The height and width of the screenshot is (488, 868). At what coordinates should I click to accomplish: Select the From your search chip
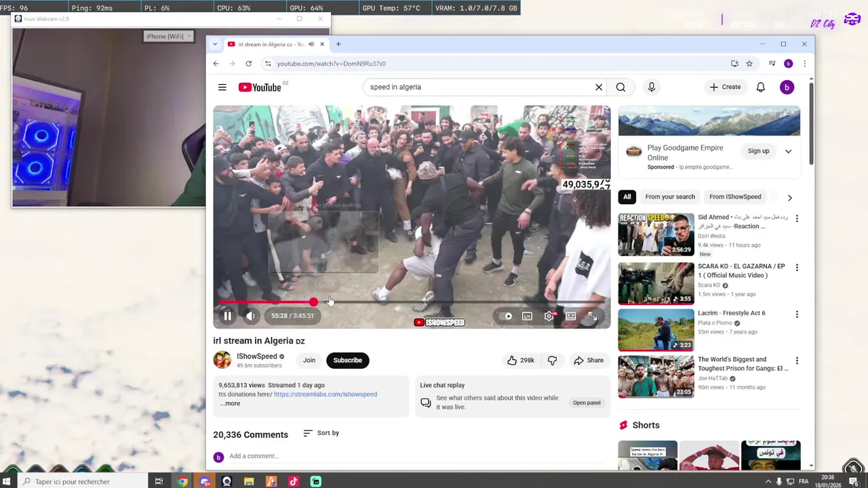tap(670, 197)
